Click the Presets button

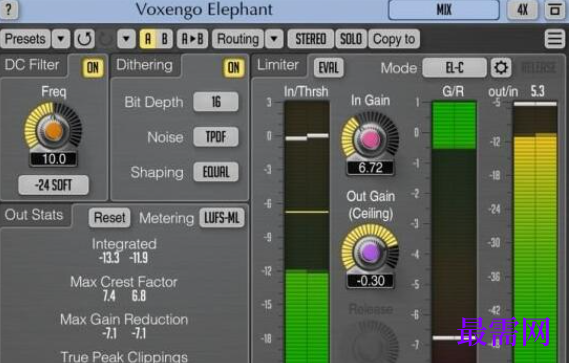pyautogui.click(x=25, y=39)
